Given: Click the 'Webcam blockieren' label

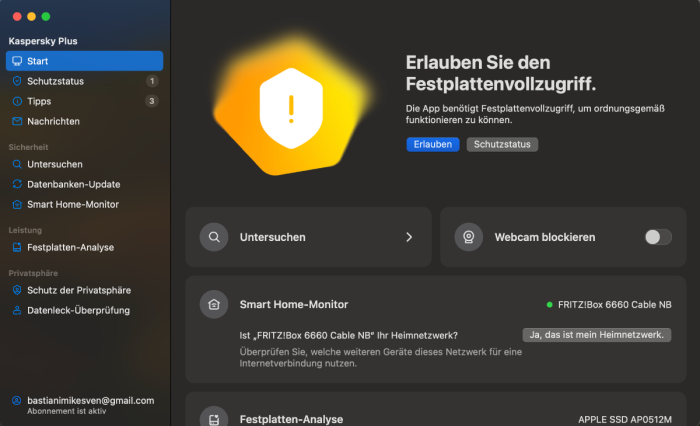Looking at the screenshot, I should [x=545, y=237].
